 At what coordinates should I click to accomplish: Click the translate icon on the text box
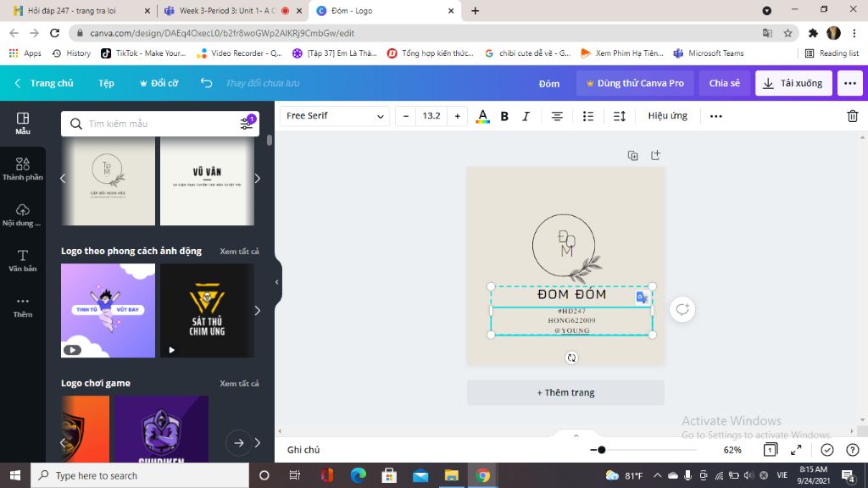point(643,297)
